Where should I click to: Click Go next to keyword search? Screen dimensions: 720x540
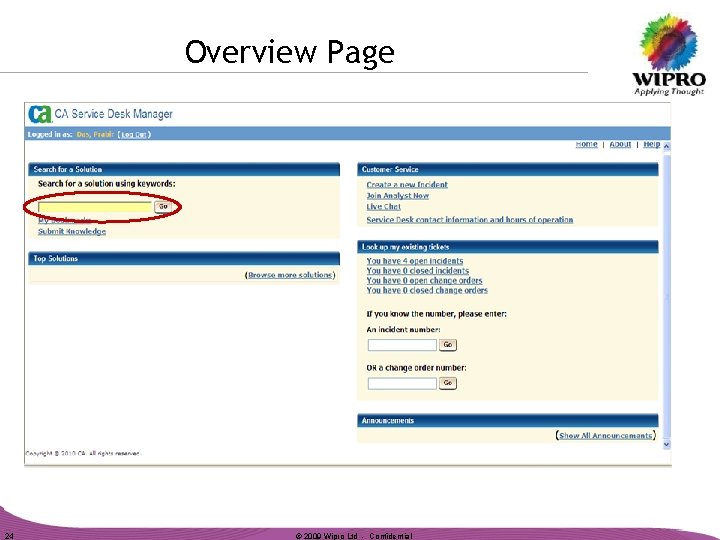[x=163, y=207]
